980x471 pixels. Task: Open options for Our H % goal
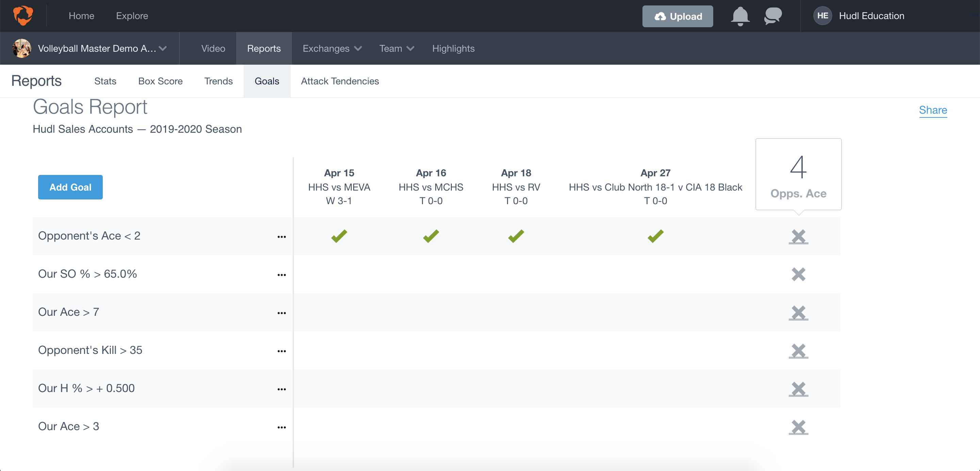[281, 389]
